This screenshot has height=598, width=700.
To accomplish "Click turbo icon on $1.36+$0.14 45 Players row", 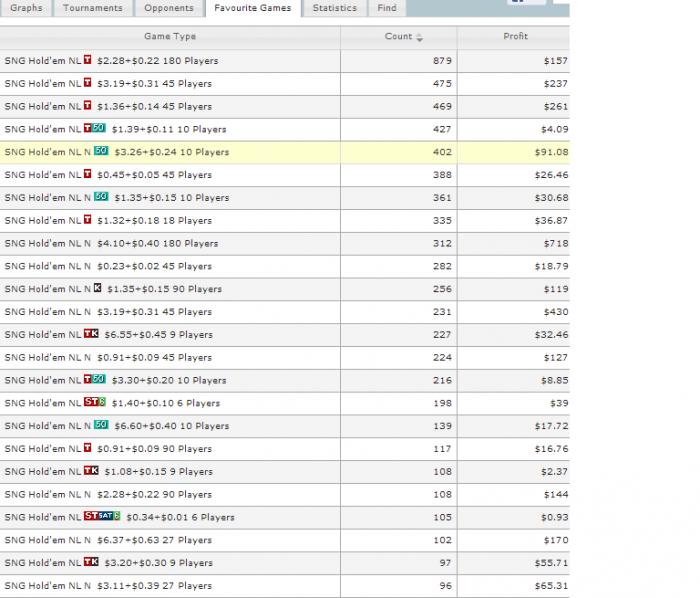I will (x=88, y=105).
